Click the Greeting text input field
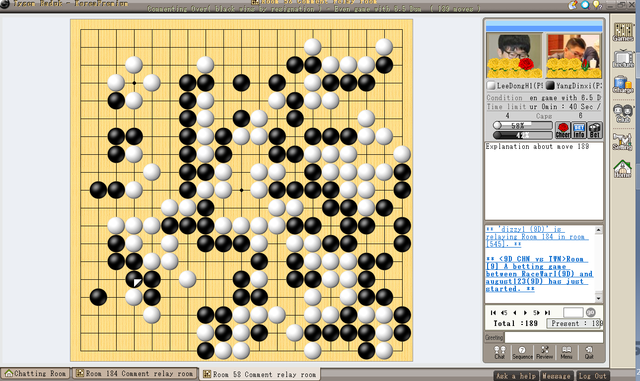The image size is (640, 381). click(x=554, y=337)
